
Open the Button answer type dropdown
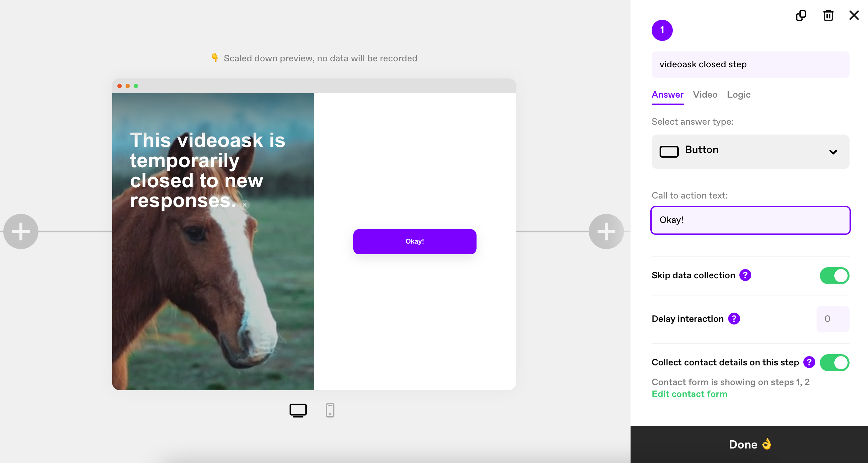(x=750, y=152)
